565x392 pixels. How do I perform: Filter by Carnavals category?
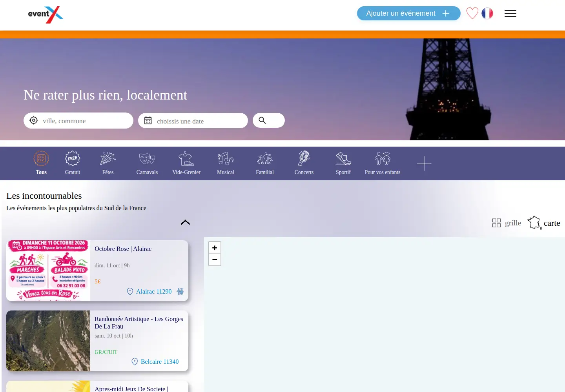(147, 163)
